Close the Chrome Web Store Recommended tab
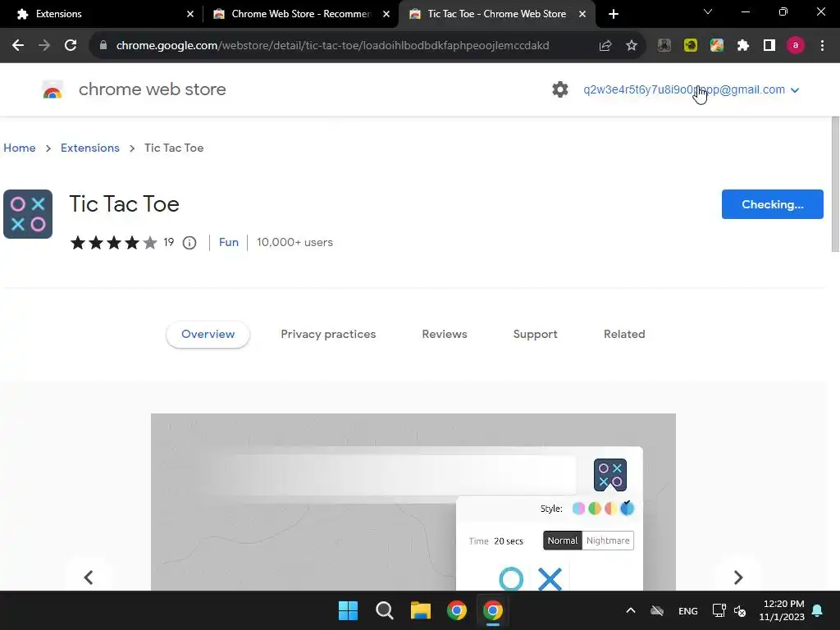 (386, 14)
